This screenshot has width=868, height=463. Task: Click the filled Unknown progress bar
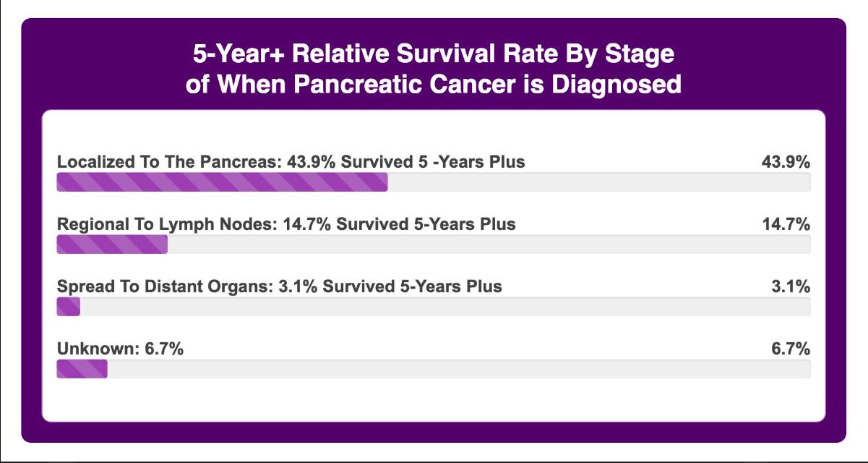pyautogui.click(x=82, y=369)
